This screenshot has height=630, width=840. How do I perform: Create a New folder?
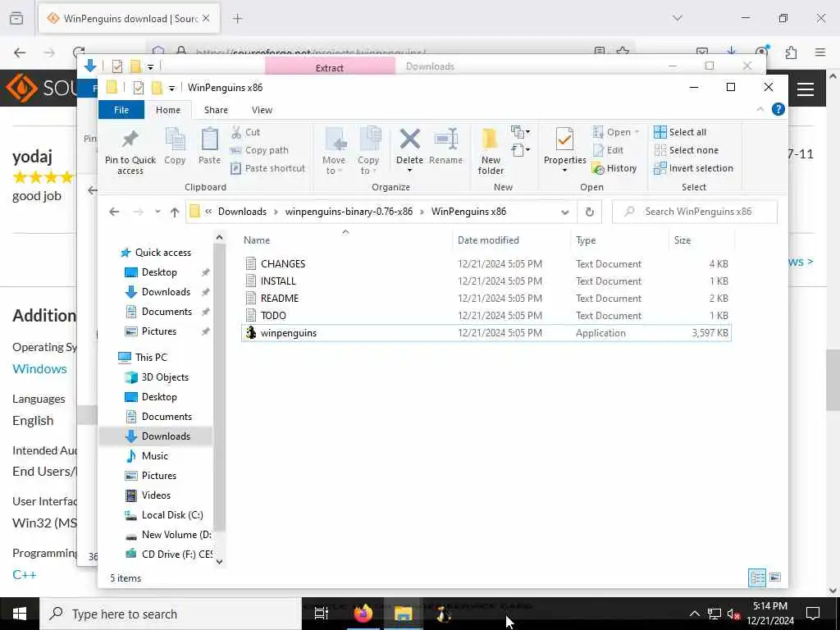click(x=491, y=151)
